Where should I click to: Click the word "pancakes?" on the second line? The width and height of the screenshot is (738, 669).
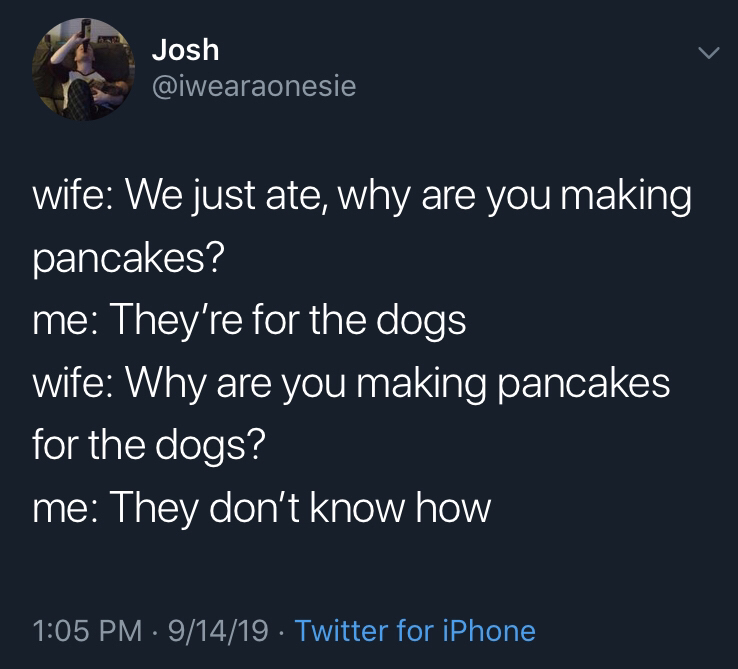[128, 259]
